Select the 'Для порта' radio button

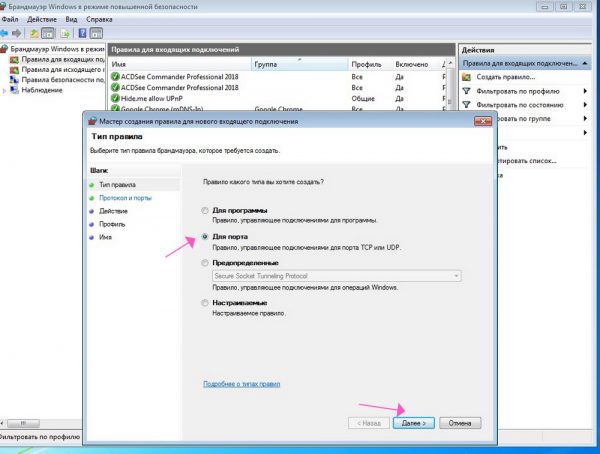click(205, 237)
